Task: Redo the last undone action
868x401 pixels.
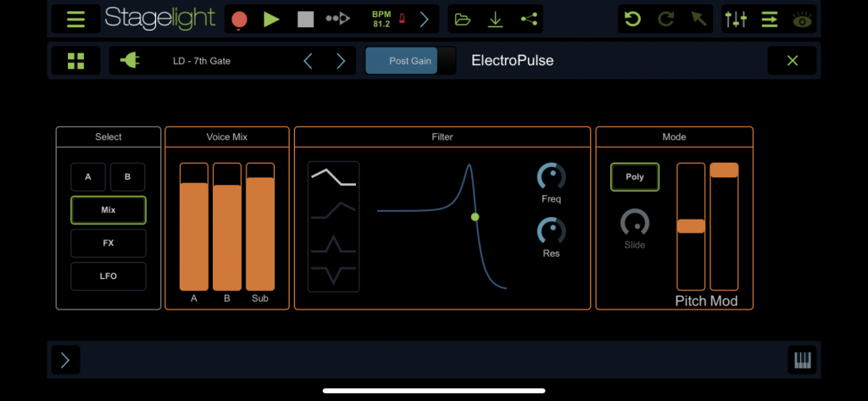Action: 665,19
